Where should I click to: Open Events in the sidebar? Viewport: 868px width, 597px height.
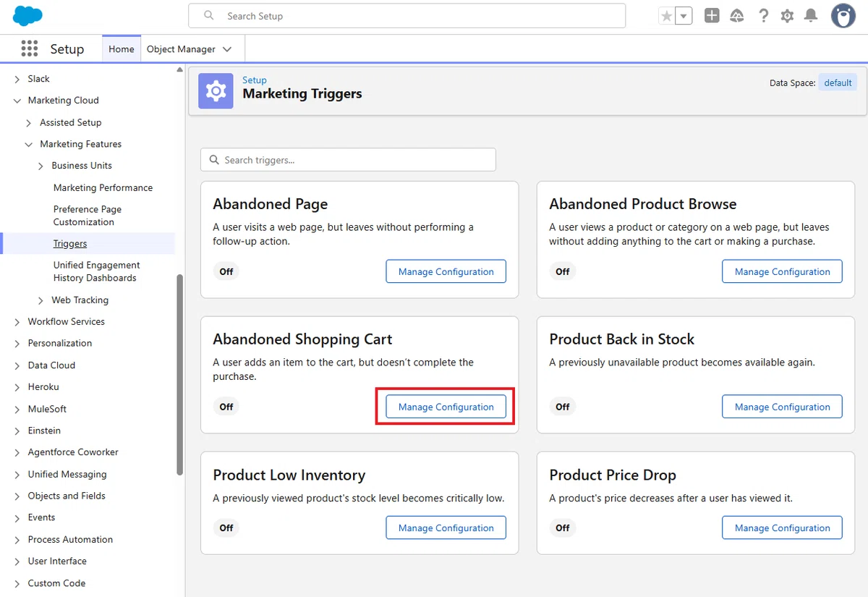[41, 517]
